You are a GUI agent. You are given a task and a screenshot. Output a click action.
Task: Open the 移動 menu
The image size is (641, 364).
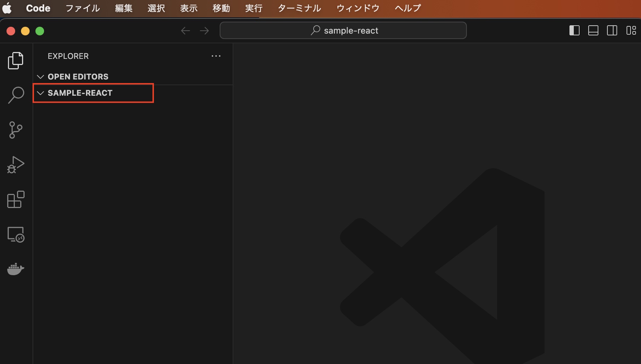click(x=221, y=8)
